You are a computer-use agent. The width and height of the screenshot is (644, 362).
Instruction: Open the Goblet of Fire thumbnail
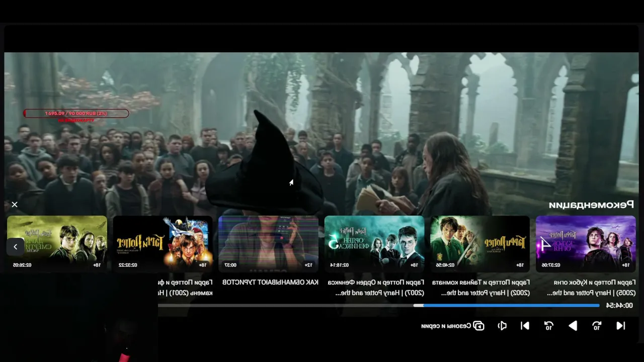pyautogui.click(x=586, y=244)
